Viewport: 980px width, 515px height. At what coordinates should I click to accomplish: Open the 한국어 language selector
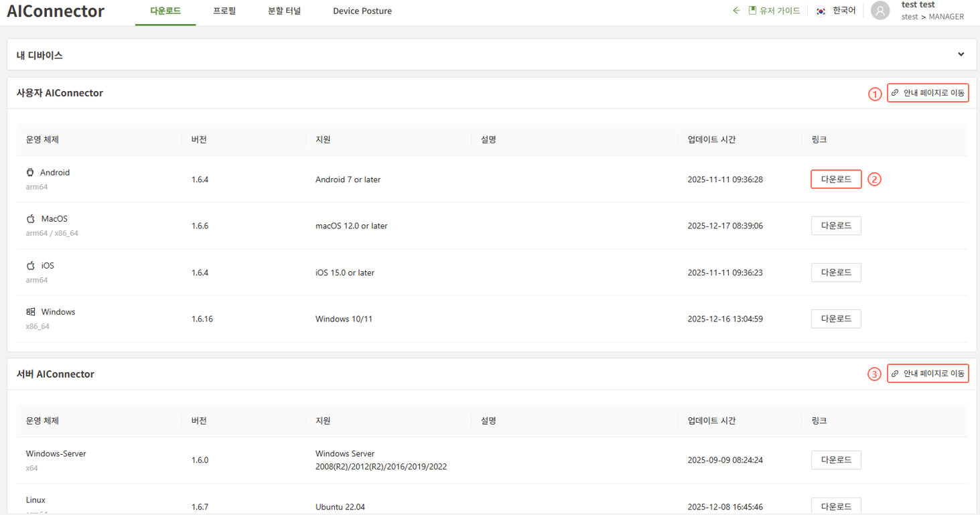click(843, 11)
